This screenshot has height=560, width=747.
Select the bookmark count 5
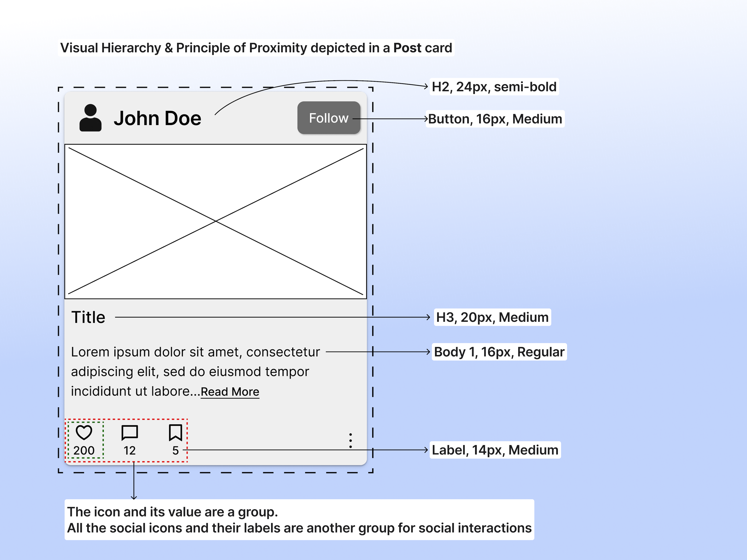click(x=175, y=451)
